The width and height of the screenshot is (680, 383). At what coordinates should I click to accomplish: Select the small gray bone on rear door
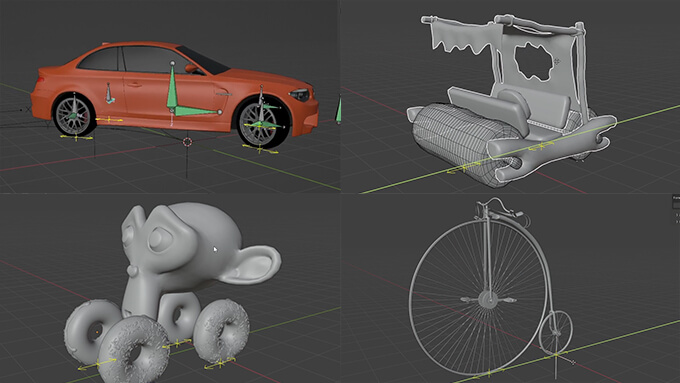click(110, 93)
